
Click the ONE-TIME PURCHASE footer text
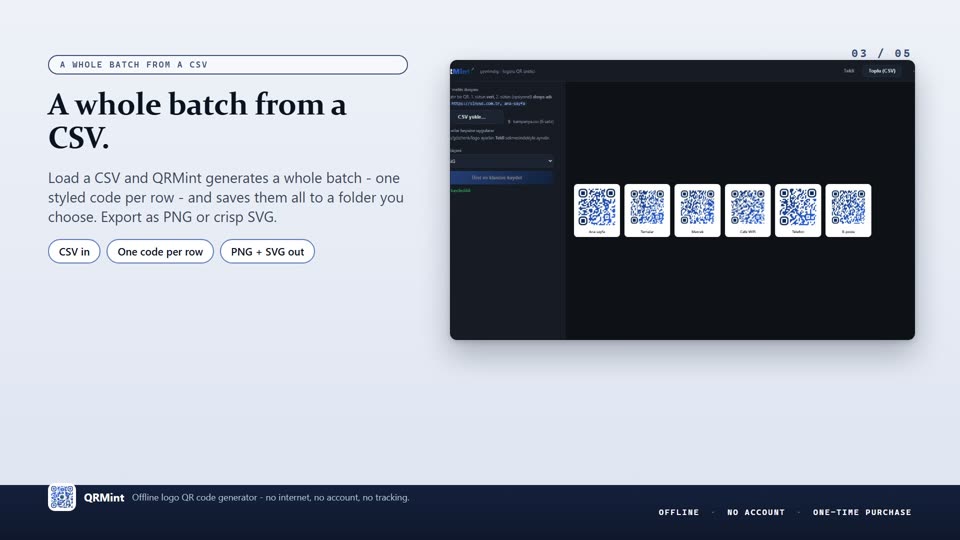coord(862,512)
